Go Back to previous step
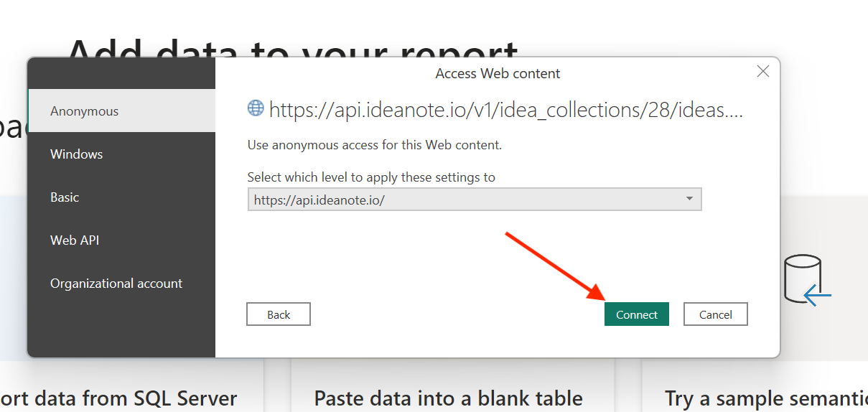This screenshot has width=868, height=412. [279, 314]
